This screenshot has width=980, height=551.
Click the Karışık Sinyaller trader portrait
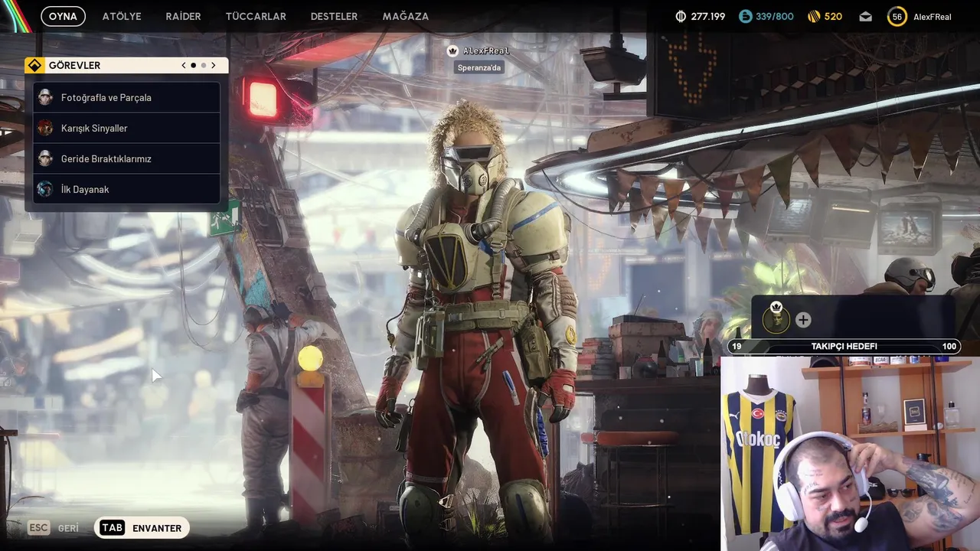pyautogui.click(x=45, y=128)
